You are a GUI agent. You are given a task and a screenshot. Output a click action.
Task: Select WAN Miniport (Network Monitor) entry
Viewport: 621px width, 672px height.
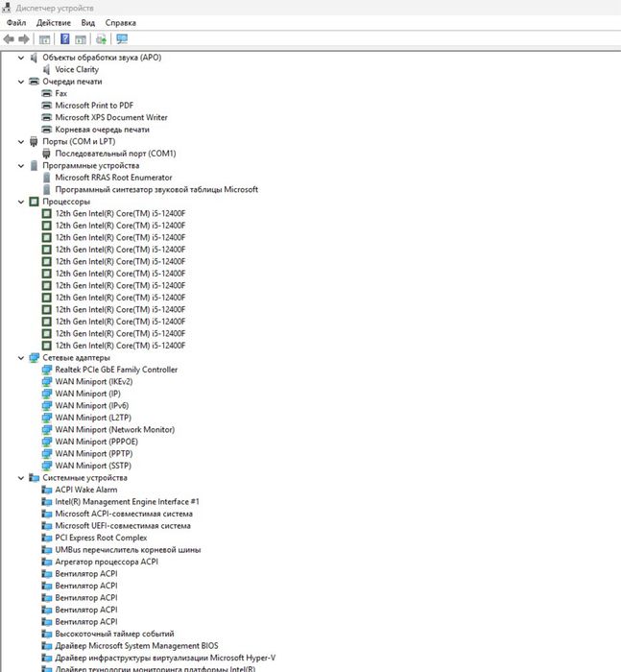pos(115,429)
